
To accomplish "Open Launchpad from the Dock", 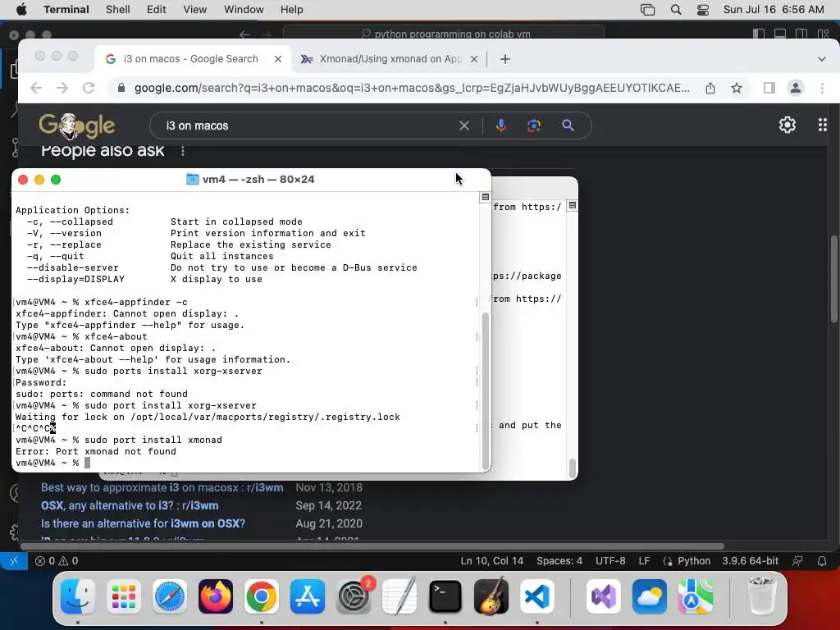I will click(124, 596).
